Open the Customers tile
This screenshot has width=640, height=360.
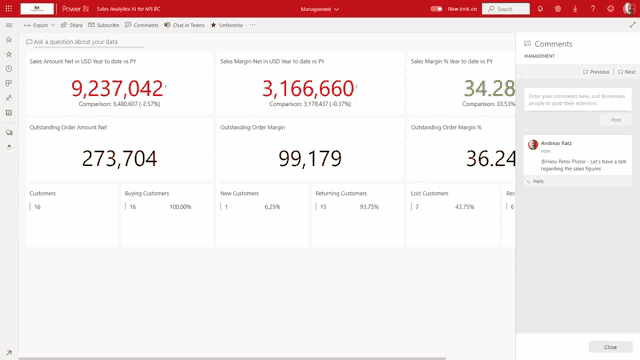coord(72,215)
